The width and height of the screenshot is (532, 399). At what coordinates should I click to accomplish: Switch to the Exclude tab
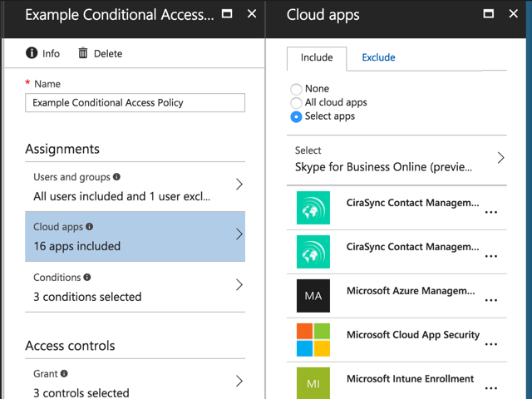tap(378, 57)
